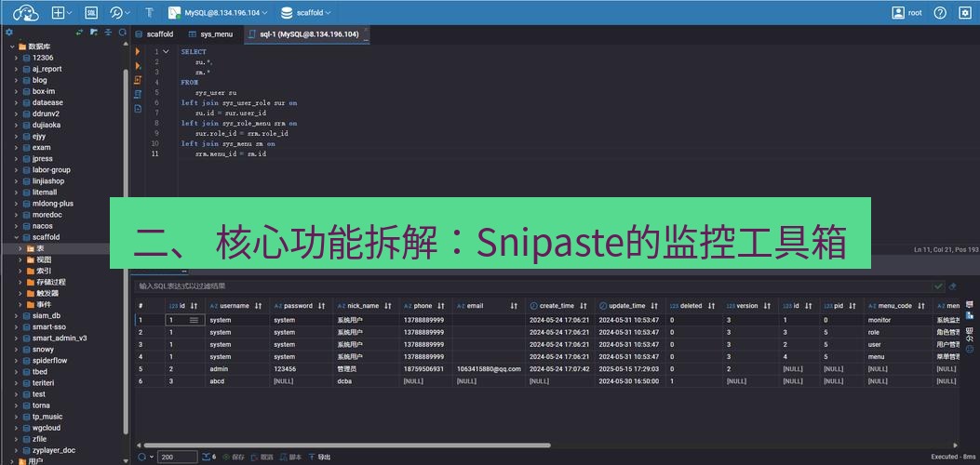Viewport: 980px width, 465px height.
Task: Open refresh options dropdown in bottom bar
Action: pos(152,457)
